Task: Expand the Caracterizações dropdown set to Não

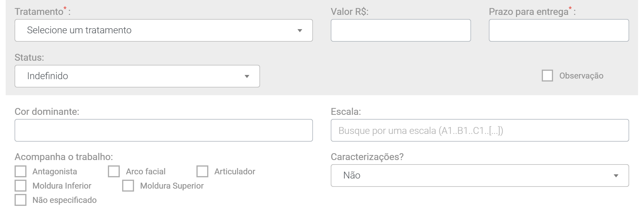Action: pos(480,176)
